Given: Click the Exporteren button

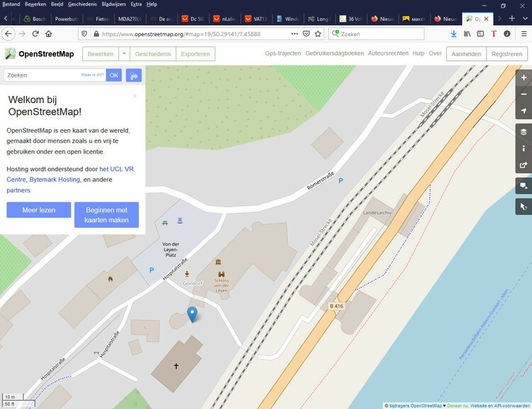Looking at the screenshot, I should (x=196, y=54).
